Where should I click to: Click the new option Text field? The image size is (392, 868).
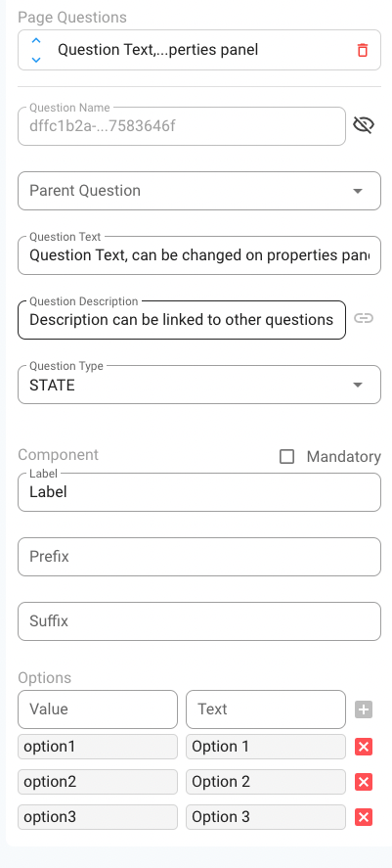click(265, 709)
